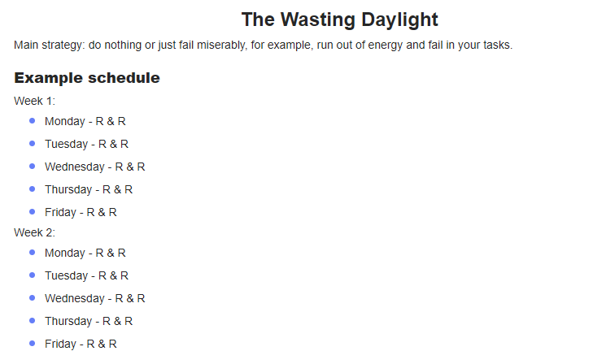Click the bullet beside Week 2 Monday

click(x=32, y=253)
